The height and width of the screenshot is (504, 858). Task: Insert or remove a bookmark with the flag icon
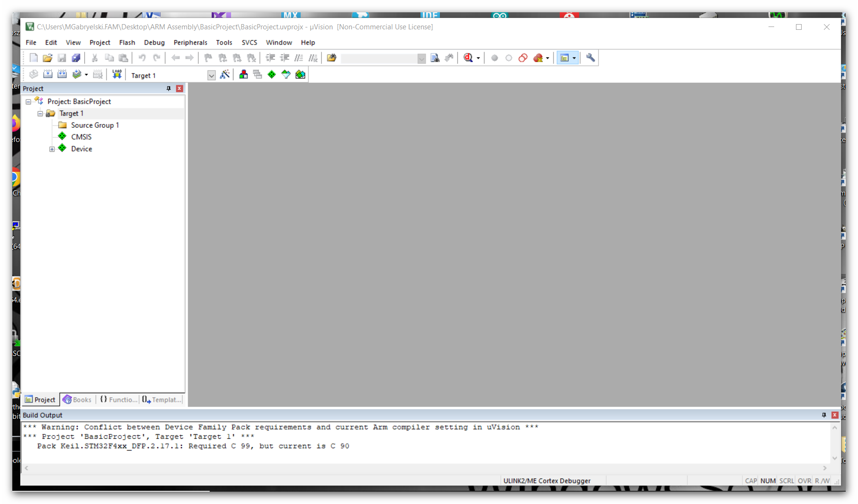tap(208, 58)
